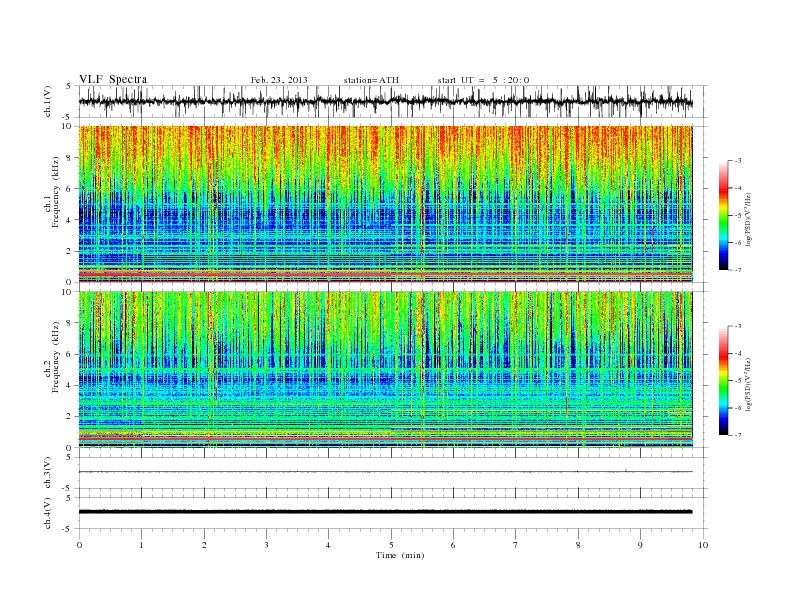Click the thick ch.4 waveform trace
This screenshot has width=792, height=612.
coord(385,512)
